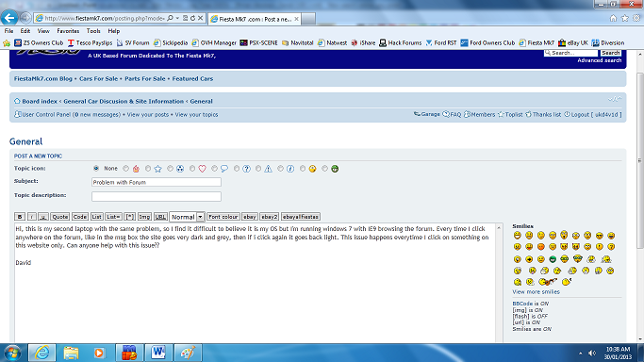Open the Help menu

tap(114, 31)
